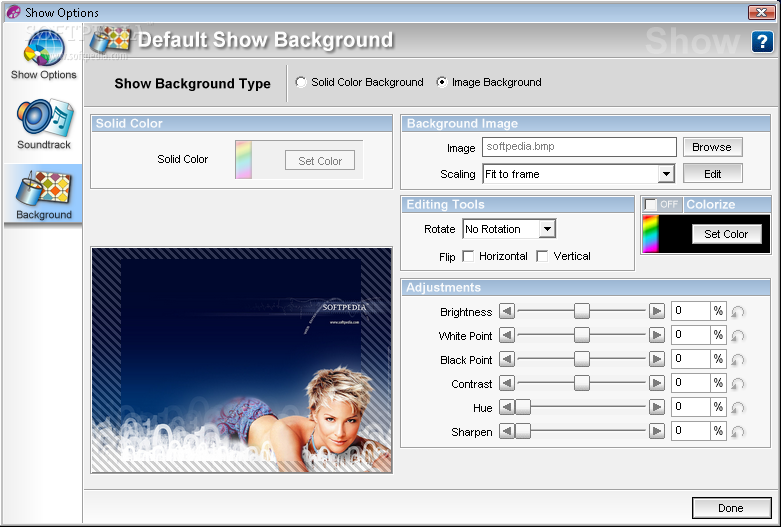
Task: Reset White Point with its undo icon
Action: click(738, 336)
